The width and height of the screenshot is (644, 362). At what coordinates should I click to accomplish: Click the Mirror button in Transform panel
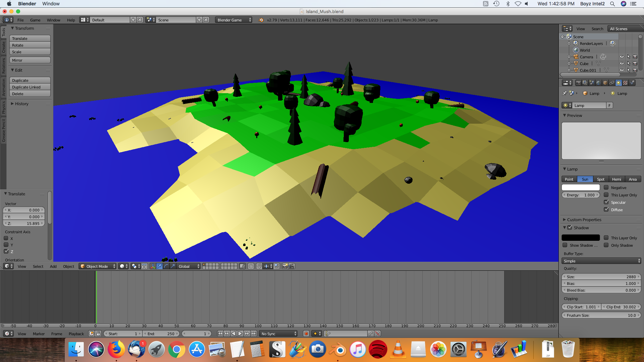[30, 60]
